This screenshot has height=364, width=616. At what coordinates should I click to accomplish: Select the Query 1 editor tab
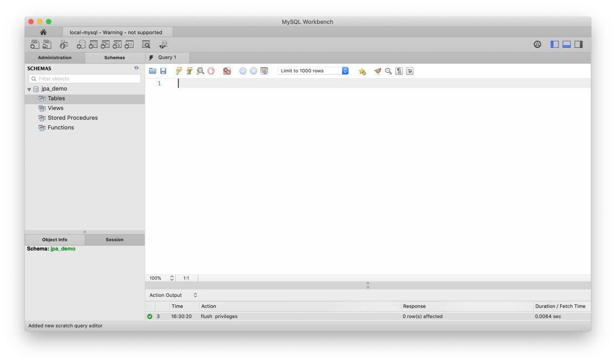pos(167,58)
